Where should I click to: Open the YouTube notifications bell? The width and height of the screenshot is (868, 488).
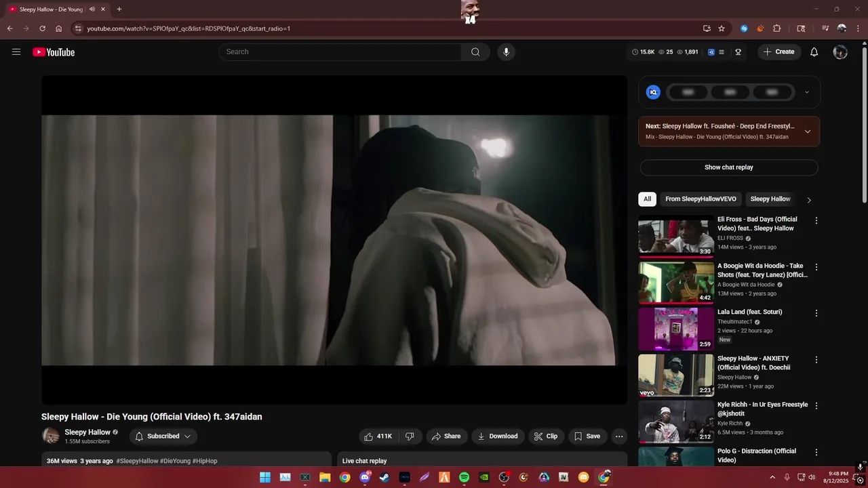pos(814,52)
